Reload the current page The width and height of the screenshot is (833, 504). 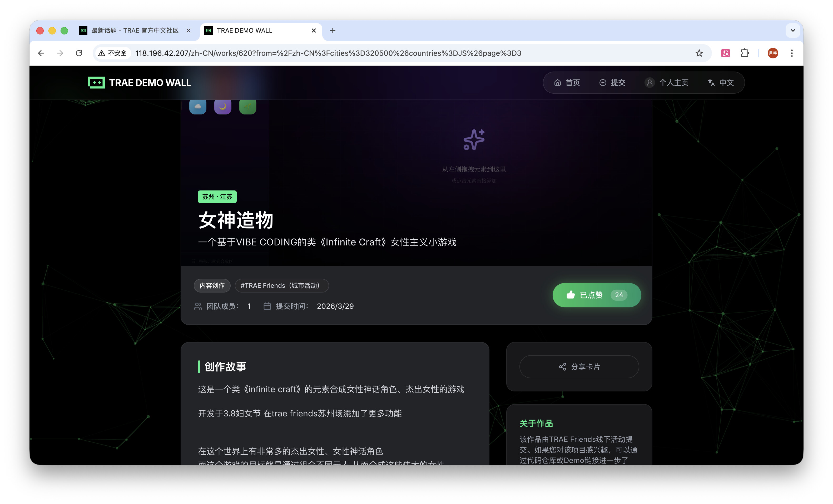point(79,53)
